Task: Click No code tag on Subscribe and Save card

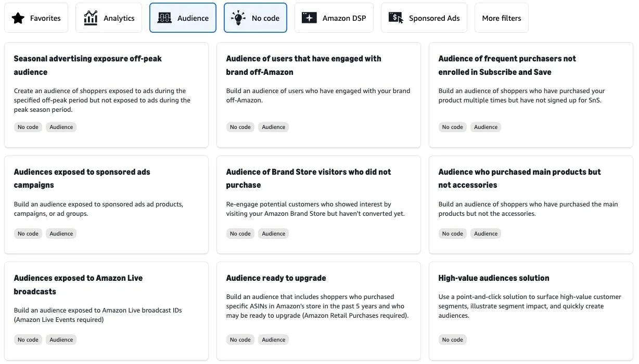Action: pos(453,127)
